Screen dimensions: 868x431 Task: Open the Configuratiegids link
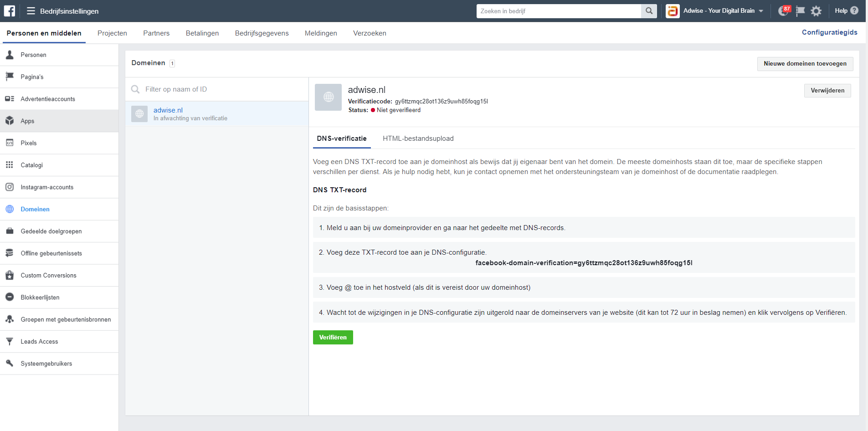[830, 32]
